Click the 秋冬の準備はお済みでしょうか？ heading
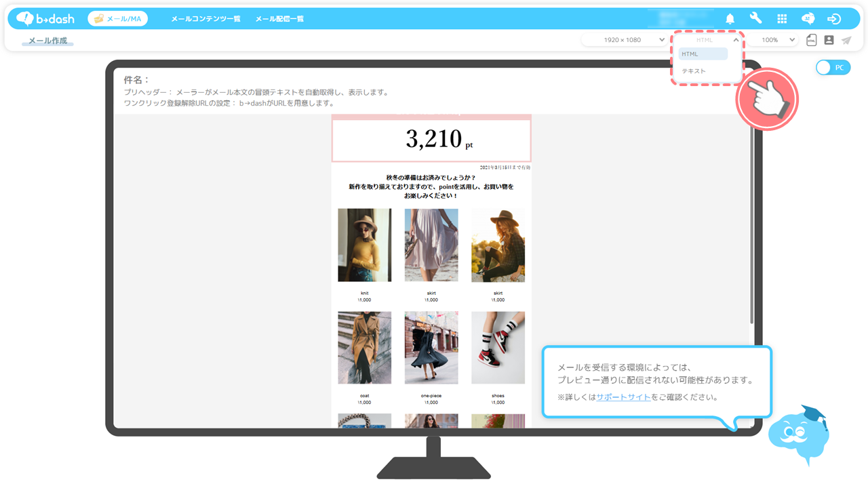 coord(431,178)
